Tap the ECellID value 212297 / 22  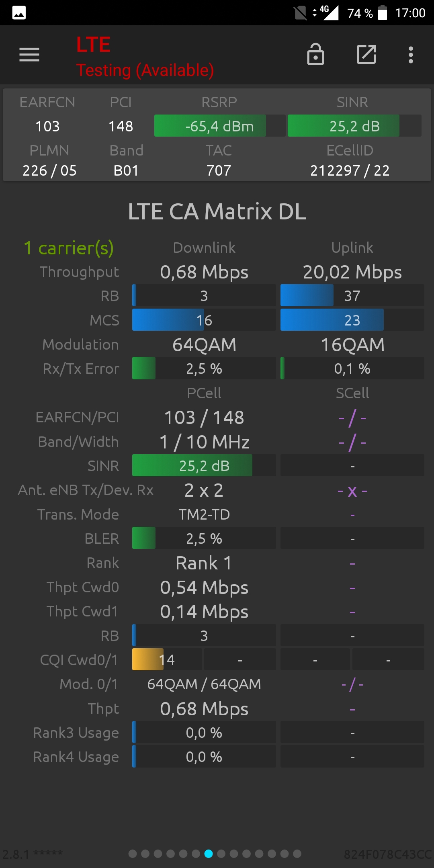pos(350,170)
